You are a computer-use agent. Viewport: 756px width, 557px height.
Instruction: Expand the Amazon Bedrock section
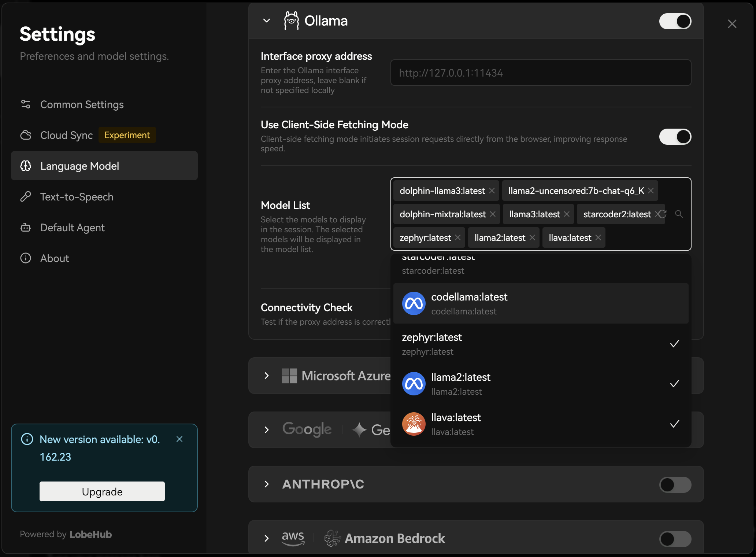[x=267, y=538]
